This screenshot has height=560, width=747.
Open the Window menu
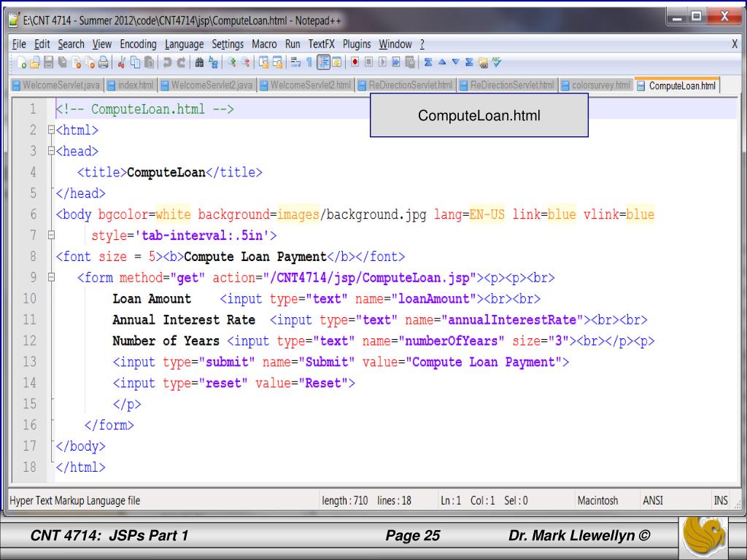[x=395, y=44]
